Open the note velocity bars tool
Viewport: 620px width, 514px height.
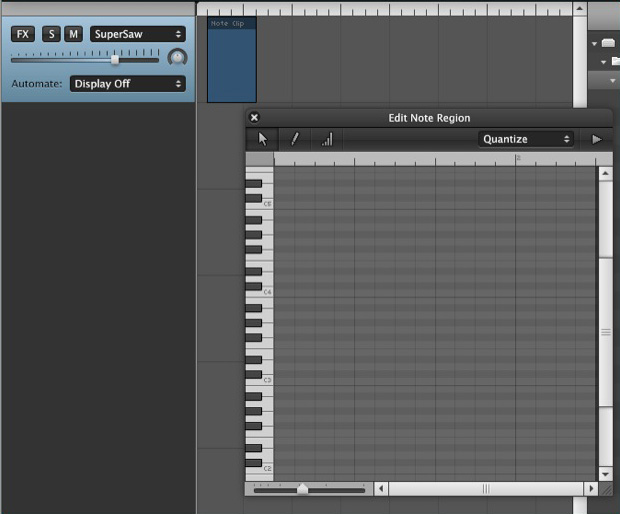point(327,139)
